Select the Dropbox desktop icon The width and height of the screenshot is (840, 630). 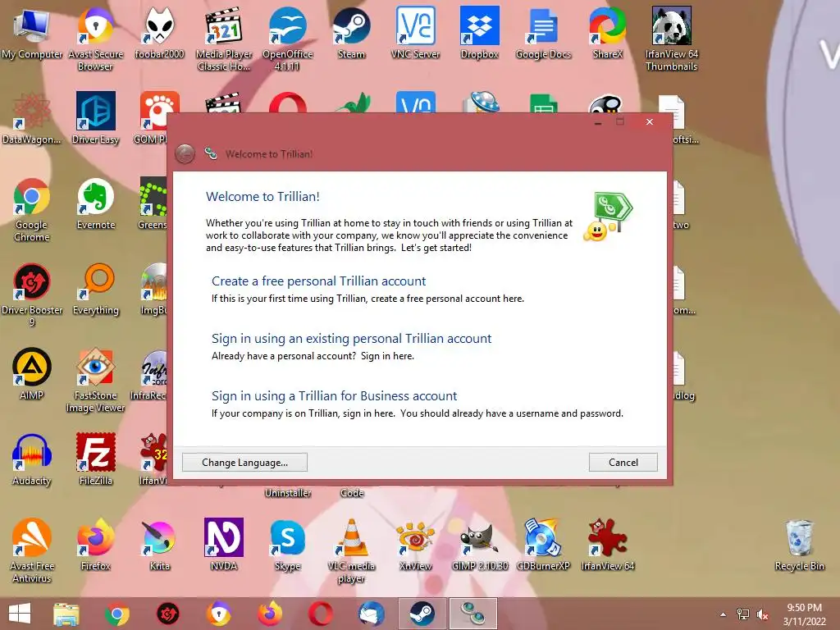pyautogui.click(x=479, y=33)
